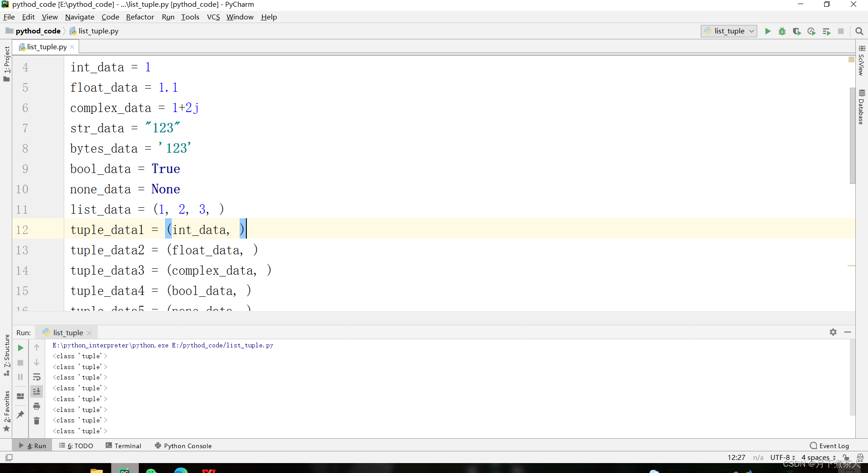Click line number 9 in the gutter
The width and height of the screenshot is (868, 473).
[25, 169]
